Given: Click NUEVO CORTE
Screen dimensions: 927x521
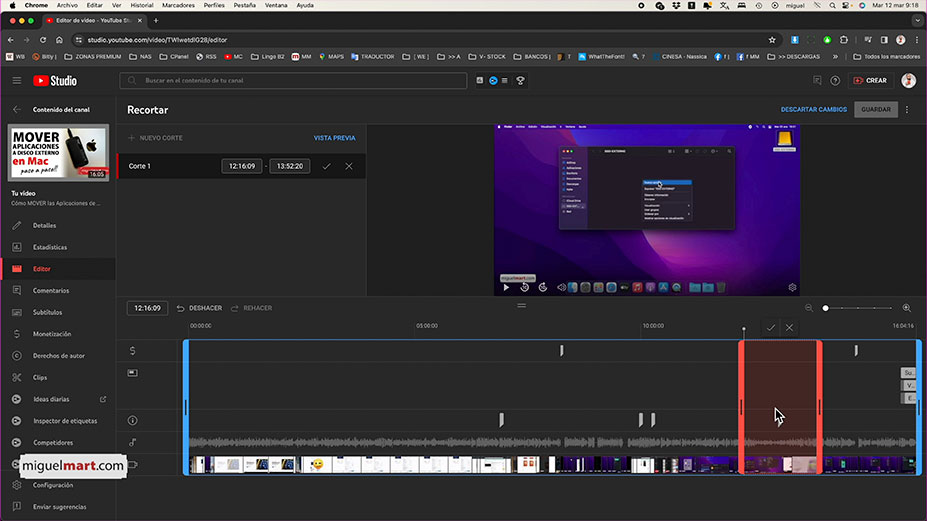Looking at the screenshot, I should tap(155, 138).
